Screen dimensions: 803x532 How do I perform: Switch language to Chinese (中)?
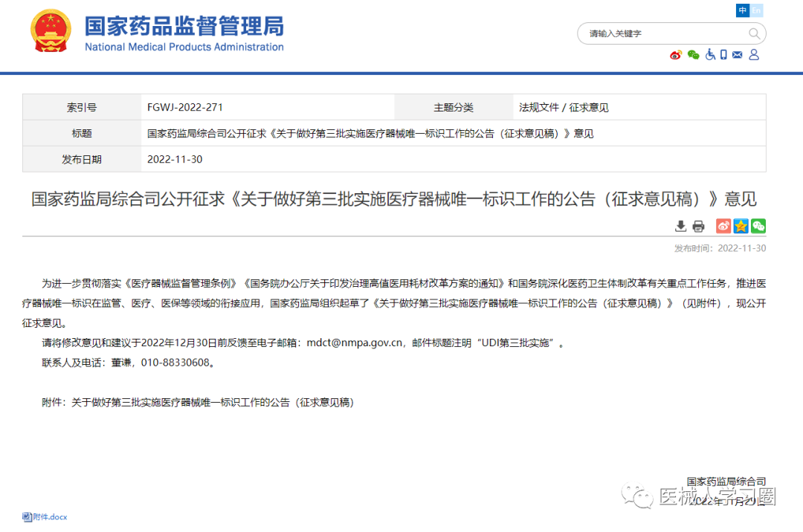pyautogui.click(x=743, y=10)
